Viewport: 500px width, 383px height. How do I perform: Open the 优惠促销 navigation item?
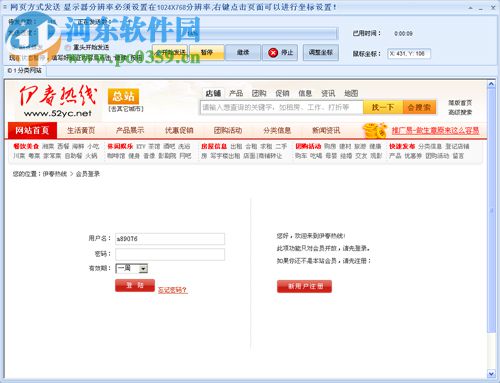click(179, 130)
